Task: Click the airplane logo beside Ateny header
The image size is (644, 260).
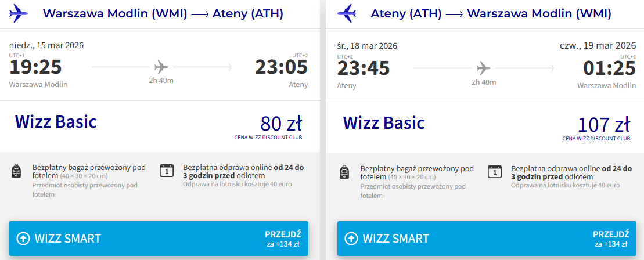Action: coord(347,13)
